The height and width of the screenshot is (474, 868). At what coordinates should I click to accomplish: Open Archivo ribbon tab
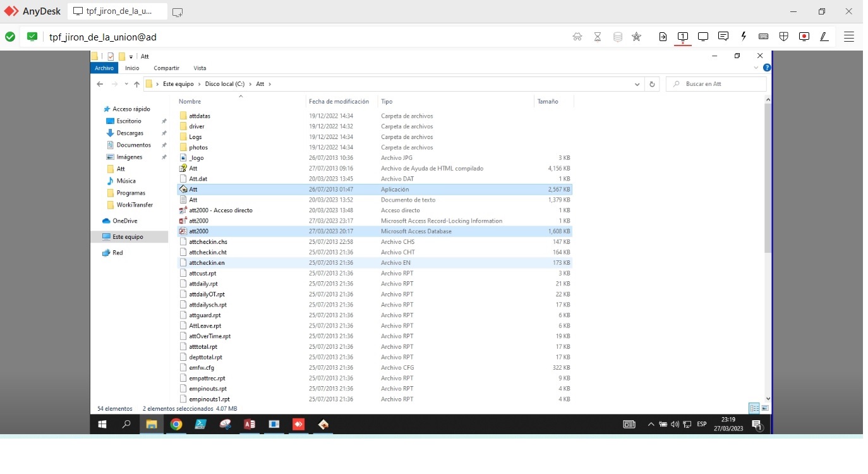coord(104,68)
